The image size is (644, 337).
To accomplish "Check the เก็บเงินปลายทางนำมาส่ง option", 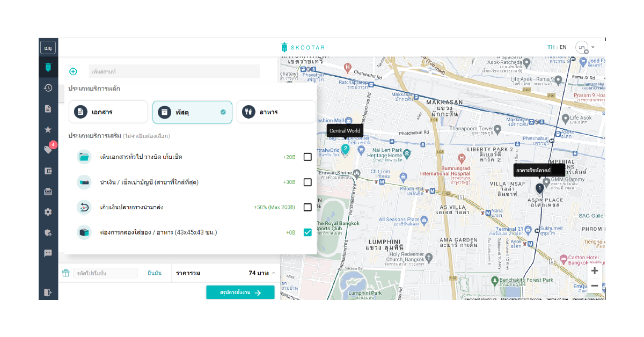I will (x=308, y=207).
